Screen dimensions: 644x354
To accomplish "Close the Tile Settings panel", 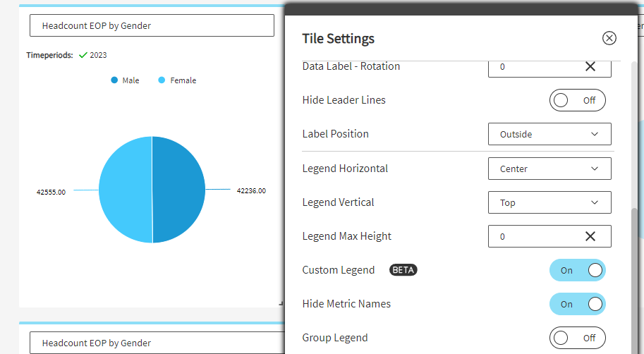I will [609, 39].
